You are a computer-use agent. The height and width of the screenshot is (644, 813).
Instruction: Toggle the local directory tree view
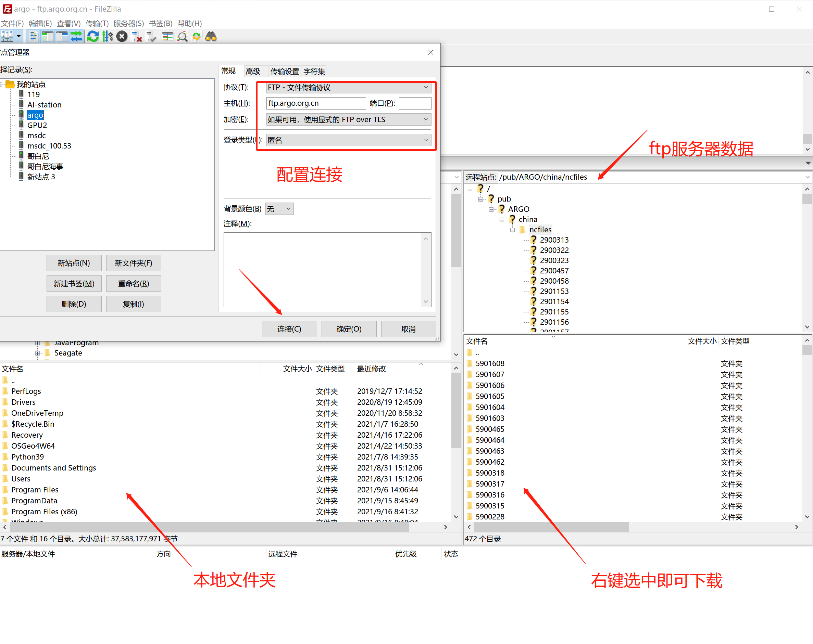pos(48,37)
